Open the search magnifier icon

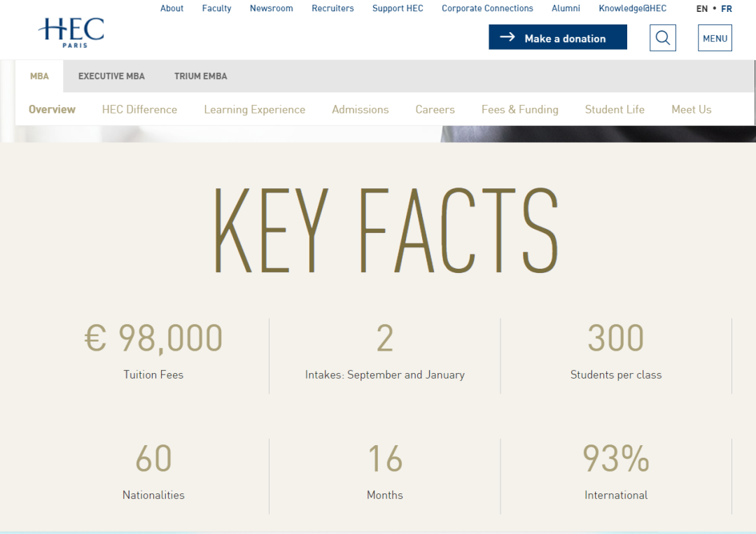coord(663,38)
